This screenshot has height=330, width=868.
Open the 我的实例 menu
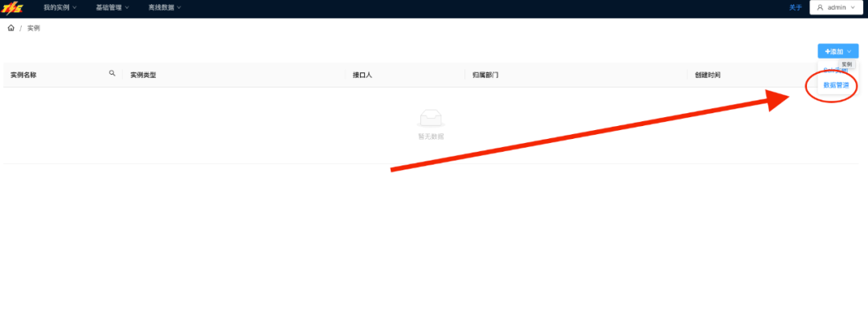point(59,8)
